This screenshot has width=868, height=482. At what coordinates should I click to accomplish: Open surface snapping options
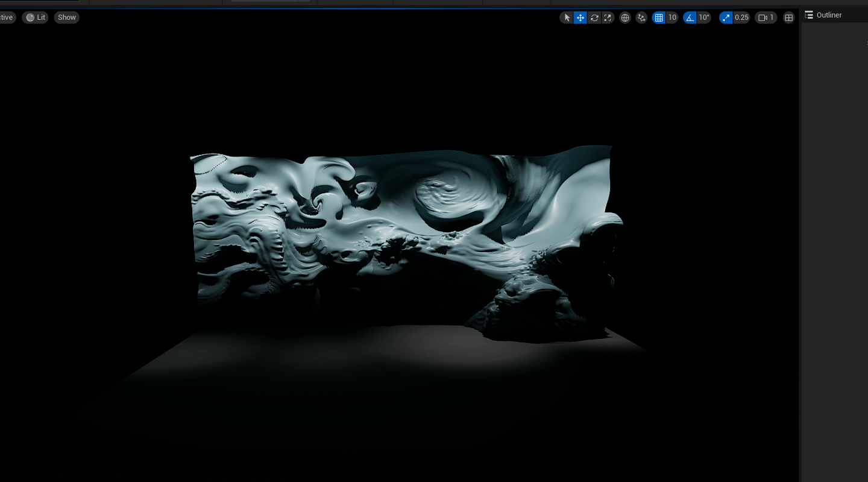click(x=641, y=17)
